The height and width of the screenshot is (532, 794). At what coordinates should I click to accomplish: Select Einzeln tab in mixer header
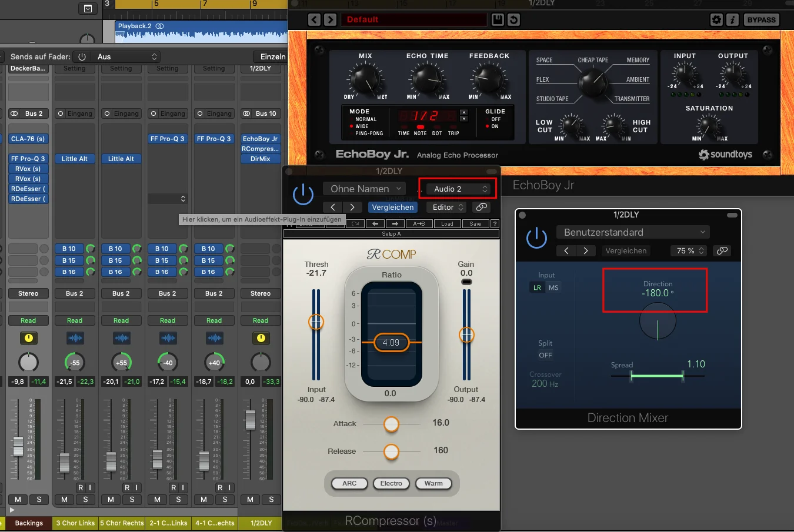[x=272, y=56]
